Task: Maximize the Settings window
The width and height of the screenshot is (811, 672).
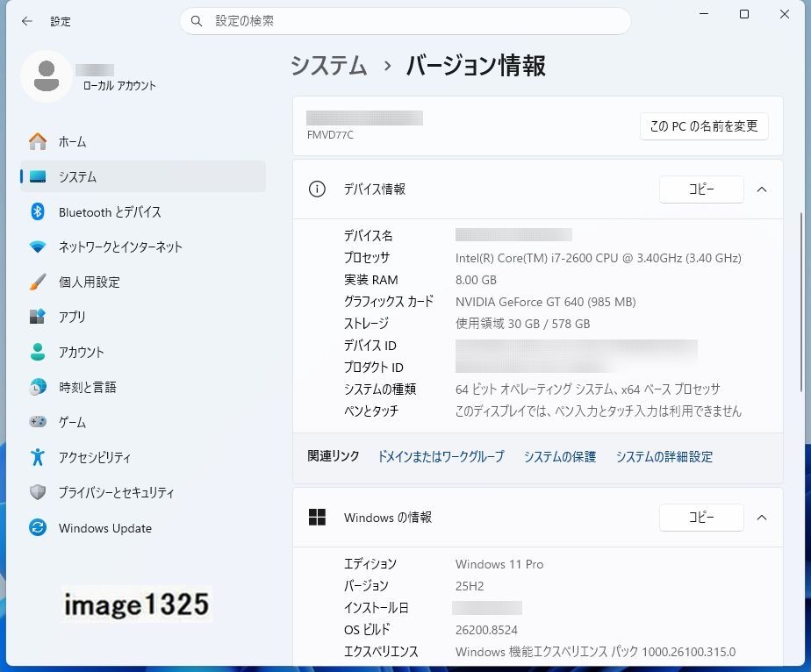Action: [x=744, y=14]
